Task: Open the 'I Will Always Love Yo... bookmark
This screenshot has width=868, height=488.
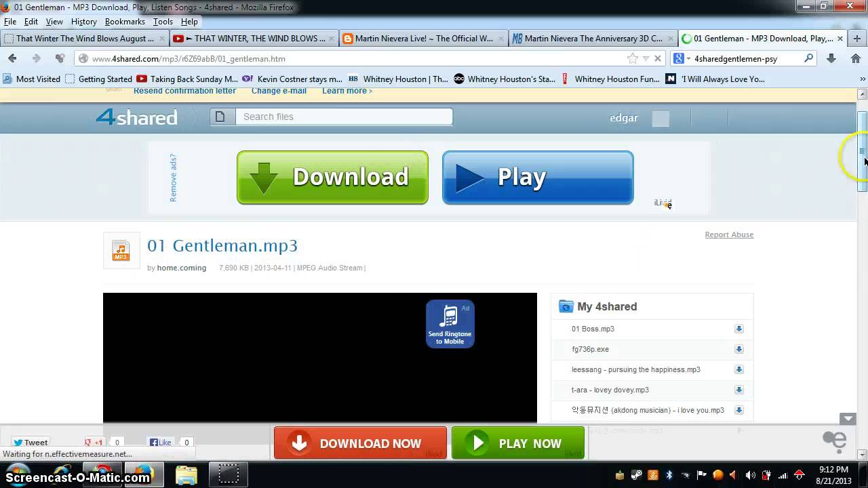Action: (715, 79)
